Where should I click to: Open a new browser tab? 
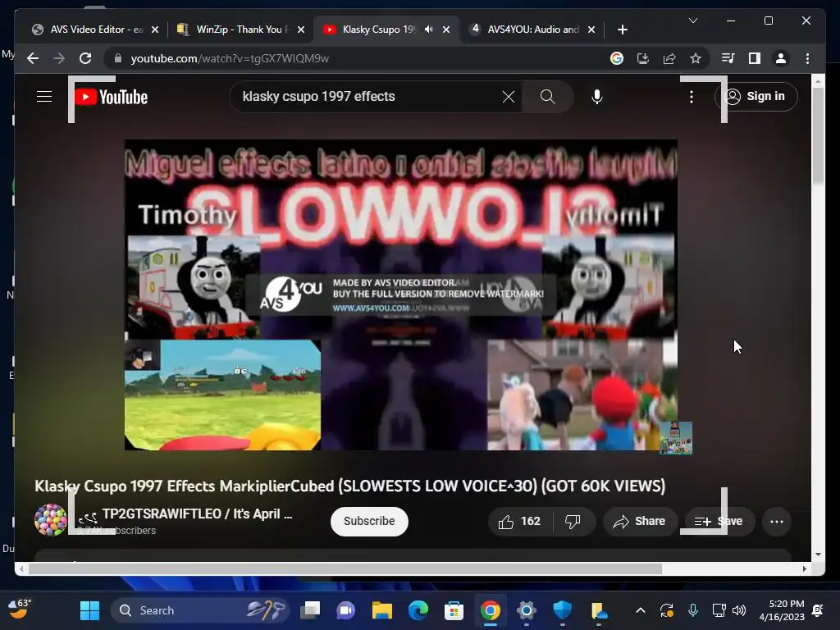[622, 30]
